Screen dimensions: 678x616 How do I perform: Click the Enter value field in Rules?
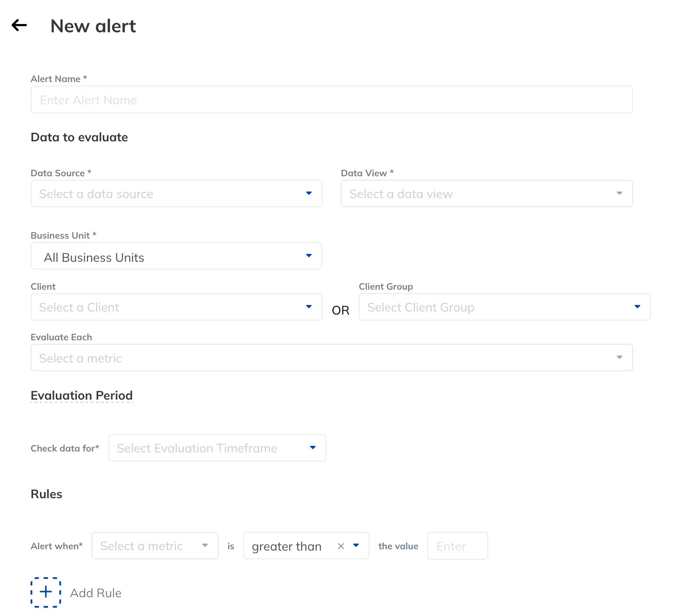click(x=457, y=546)
